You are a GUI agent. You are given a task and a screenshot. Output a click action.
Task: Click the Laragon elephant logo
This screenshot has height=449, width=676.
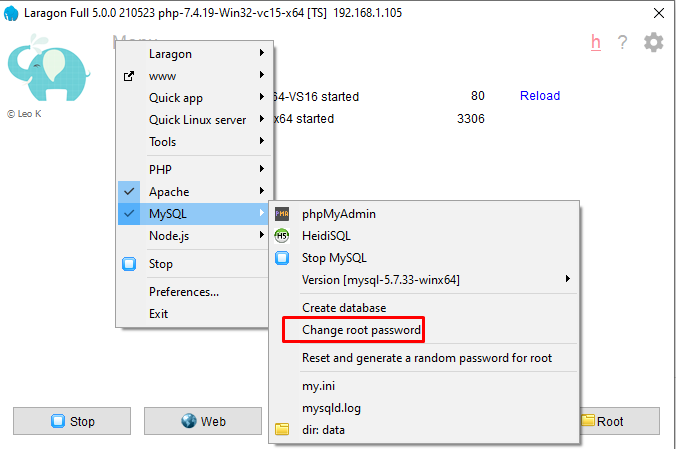point(48,68)
